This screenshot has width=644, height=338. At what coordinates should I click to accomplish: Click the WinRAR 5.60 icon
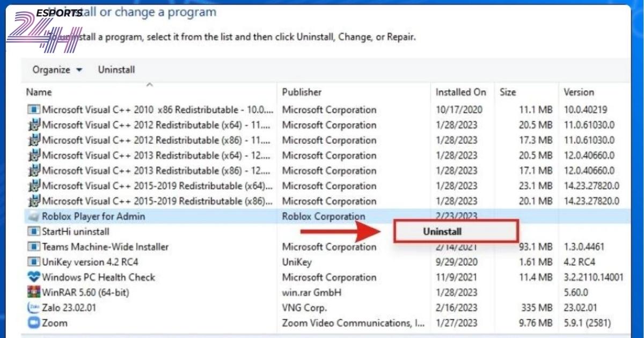[x=33, y=292]
